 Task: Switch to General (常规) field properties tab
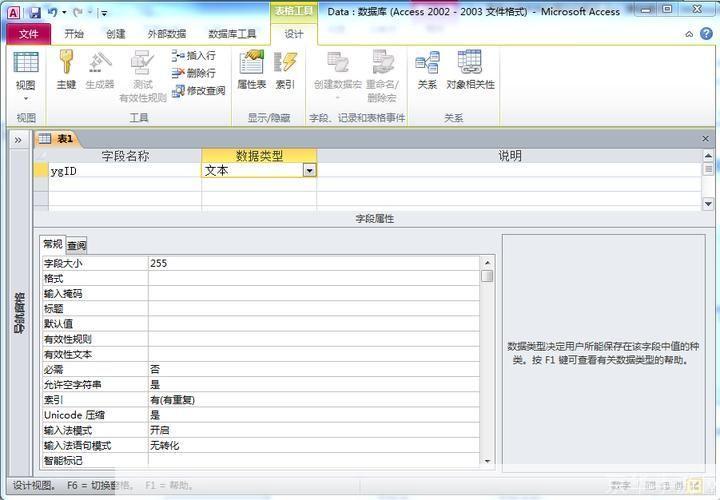pyautogui.click(x=53, y=244)
